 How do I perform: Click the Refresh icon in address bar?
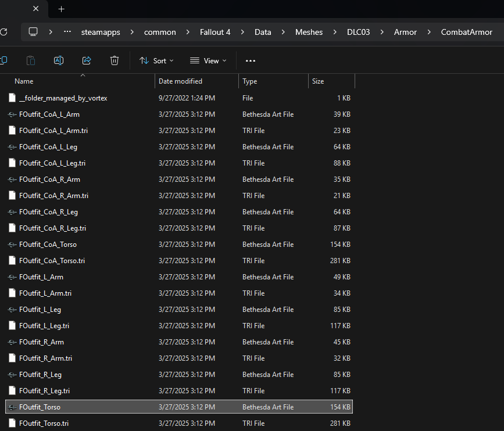coord(3,32)
